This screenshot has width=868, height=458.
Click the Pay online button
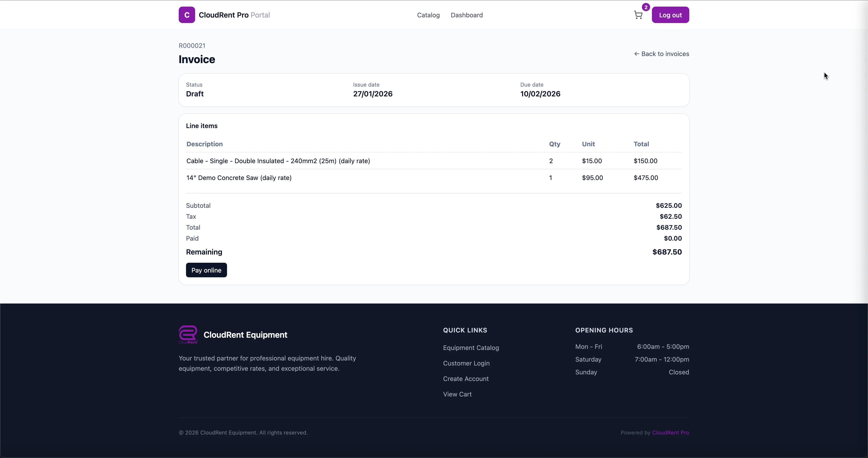tap(206, 270)
